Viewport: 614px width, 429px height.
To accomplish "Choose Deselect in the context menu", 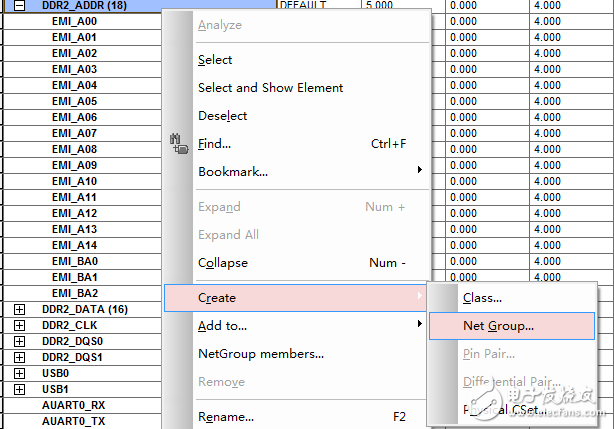I will click(x=222, y=116).
